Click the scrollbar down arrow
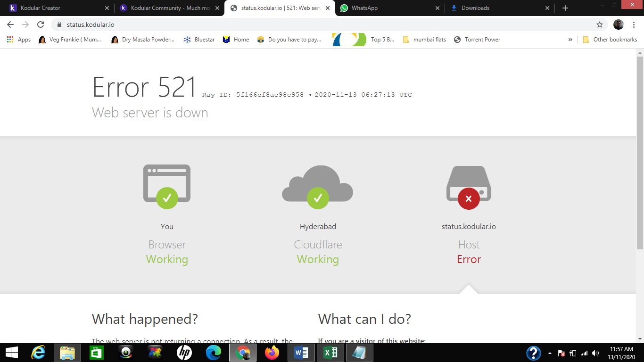 (640, 339)
